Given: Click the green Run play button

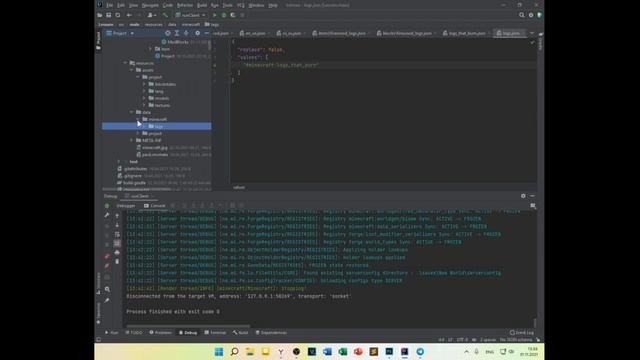Looking at the screenshot, I should pyautogui.click(x=215, y=15).
